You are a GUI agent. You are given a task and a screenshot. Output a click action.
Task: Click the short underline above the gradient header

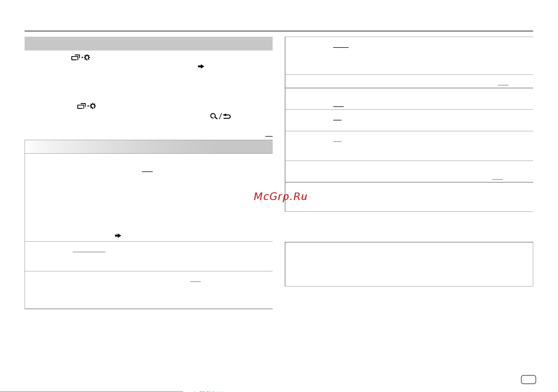[269, 136]
